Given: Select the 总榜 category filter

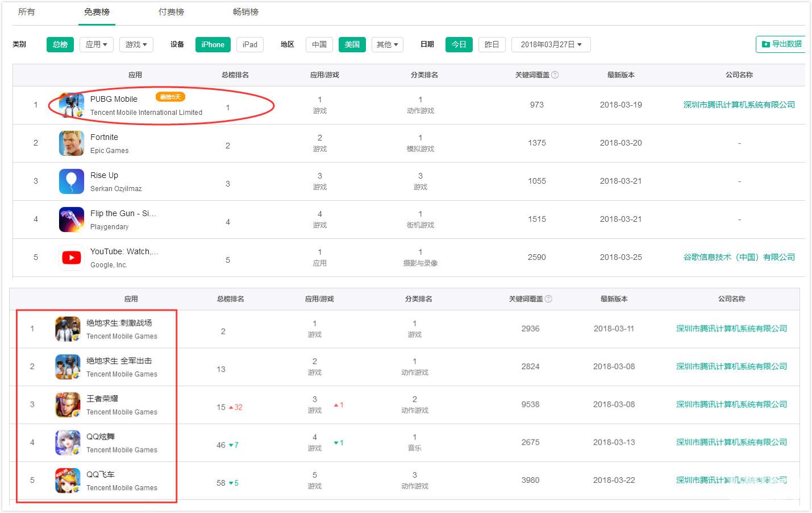Looking at the screenshot, I should tap(60, 44).
